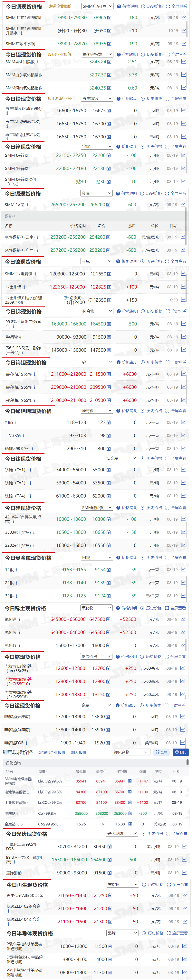Open 废铜企业报价 link
Screen dimensions: 192x980
pos(60,6)
